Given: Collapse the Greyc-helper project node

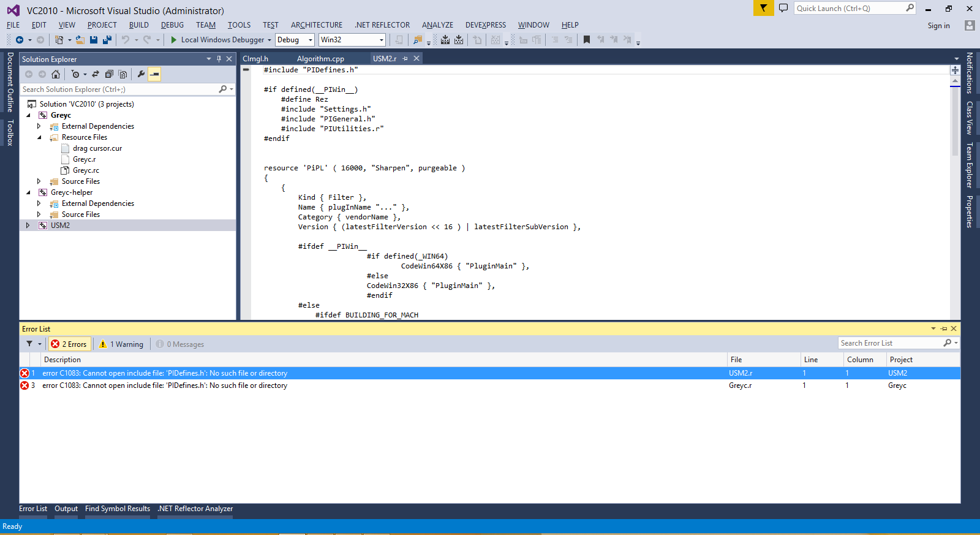Looking at the screenshot, I should point(28,192).
